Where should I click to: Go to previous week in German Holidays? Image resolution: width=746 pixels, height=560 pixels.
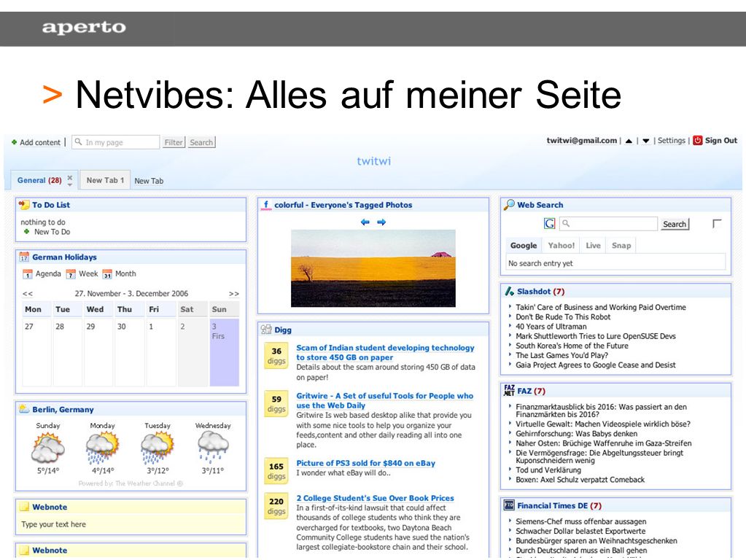click(28, 294)
